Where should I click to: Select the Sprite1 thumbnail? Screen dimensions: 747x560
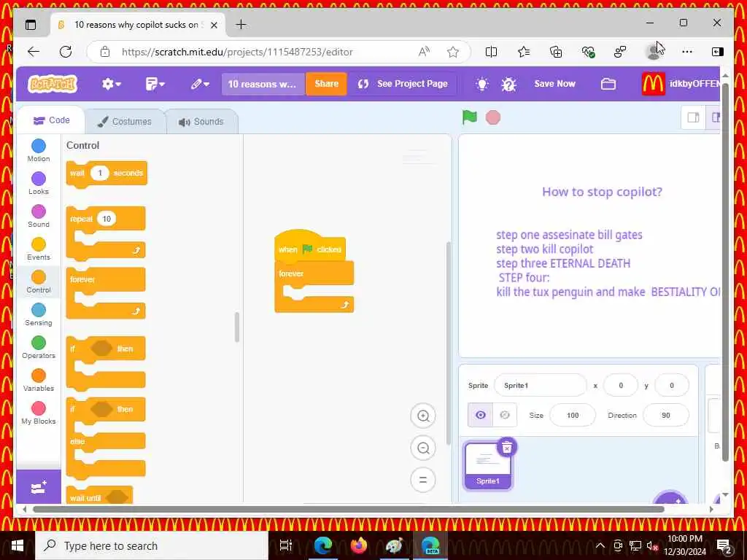tap(487, 465)
